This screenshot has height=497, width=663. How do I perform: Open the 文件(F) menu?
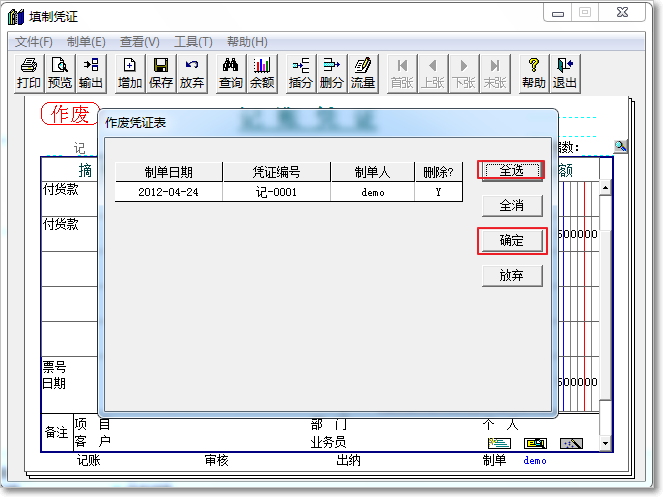click(34, 42)
